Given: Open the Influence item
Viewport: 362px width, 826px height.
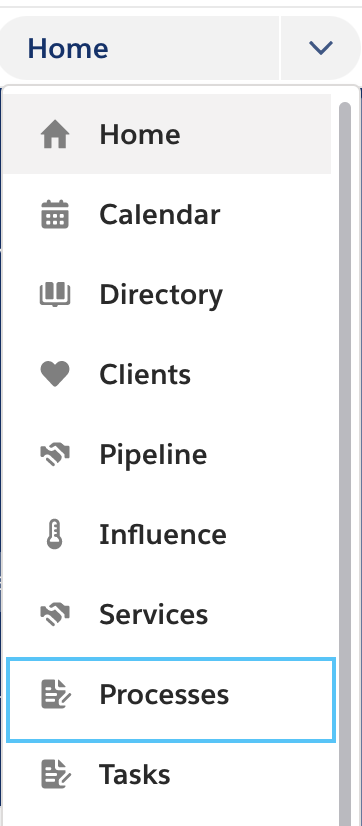Looking at the screenshot, I should pyautogui.click(x=163, y=535).
